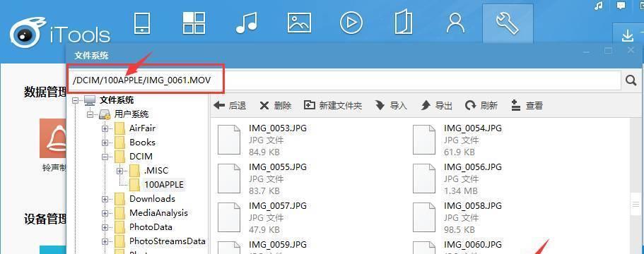Open the photos tab in the top bar
Screen dimensions: 644x254
300,23
